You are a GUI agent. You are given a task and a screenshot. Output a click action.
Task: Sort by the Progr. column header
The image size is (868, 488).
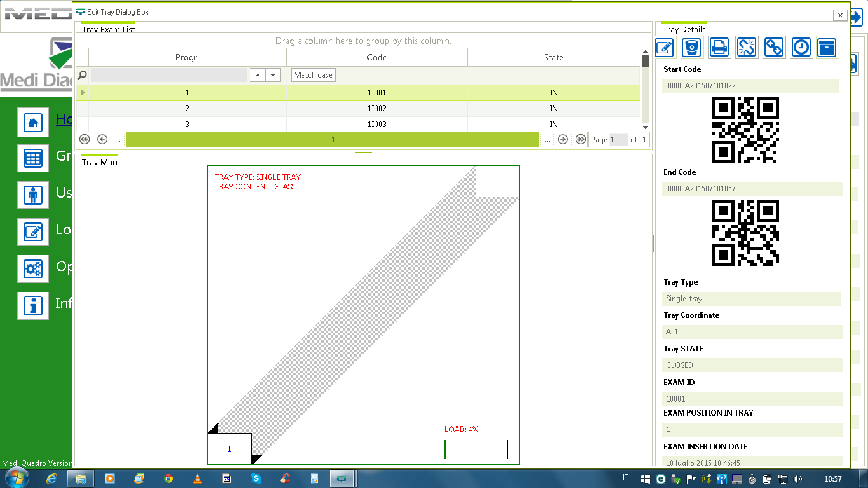[x=187, y=57]
